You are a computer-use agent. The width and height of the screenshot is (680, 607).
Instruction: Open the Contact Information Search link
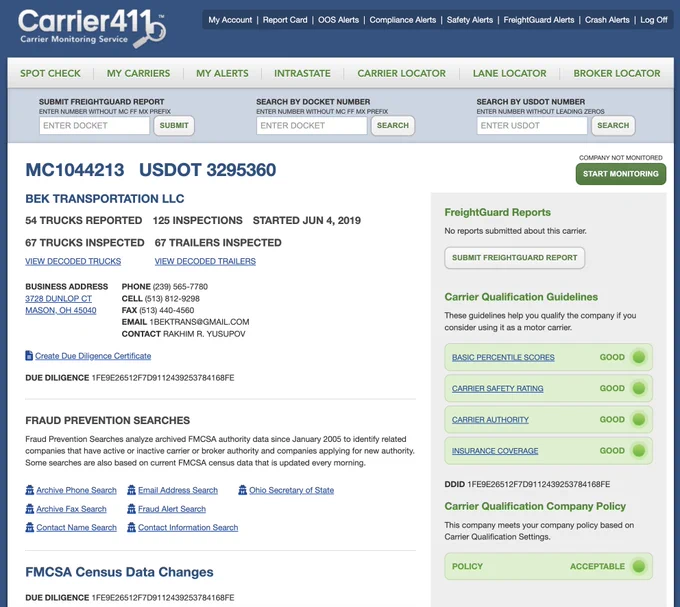pyautogui.click(x=188, y=528)
